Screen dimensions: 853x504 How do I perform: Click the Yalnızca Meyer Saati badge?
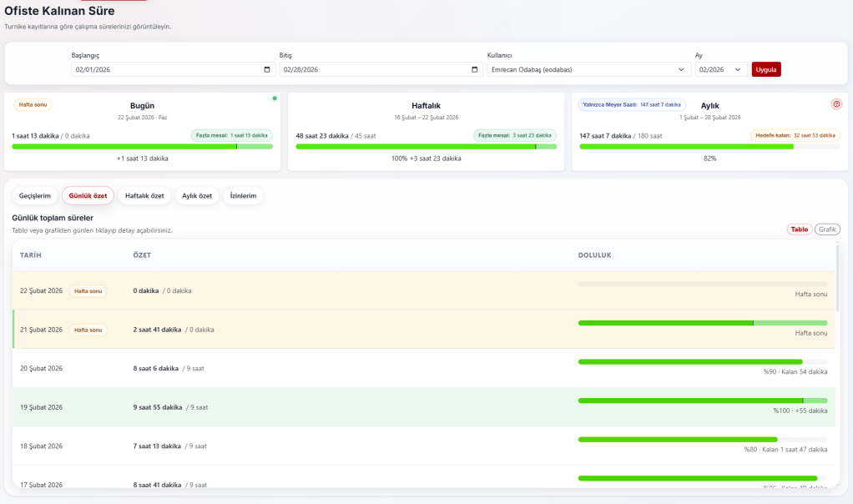[x=632, y=105]
